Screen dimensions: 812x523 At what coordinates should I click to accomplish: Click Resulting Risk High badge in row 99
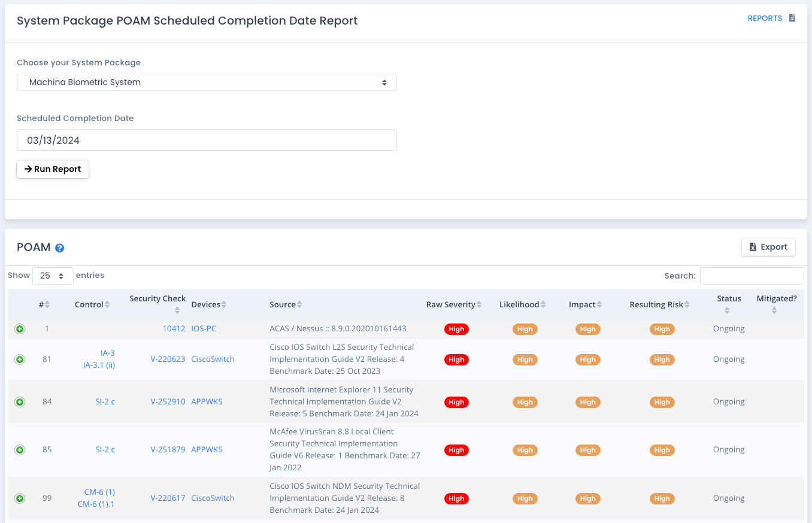(x=662, y=498)
